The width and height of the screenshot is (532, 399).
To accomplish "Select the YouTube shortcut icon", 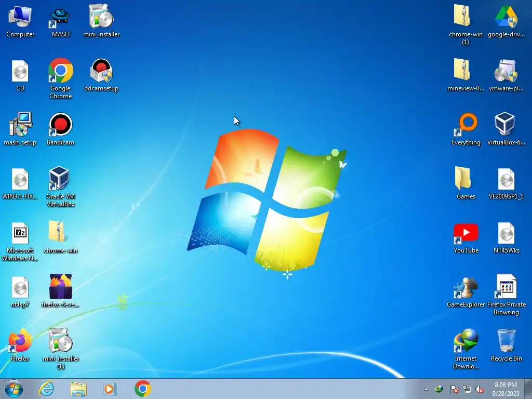I will (465, 238).
